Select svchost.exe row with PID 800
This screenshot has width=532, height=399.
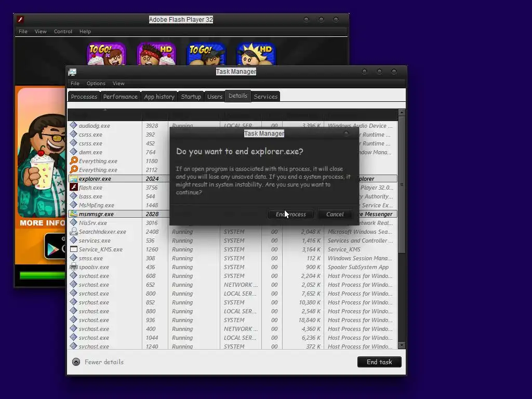click(x=232, y=294)
